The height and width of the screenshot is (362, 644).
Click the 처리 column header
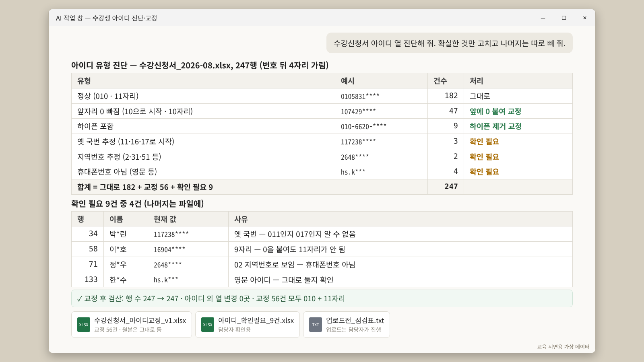(518, 81)
